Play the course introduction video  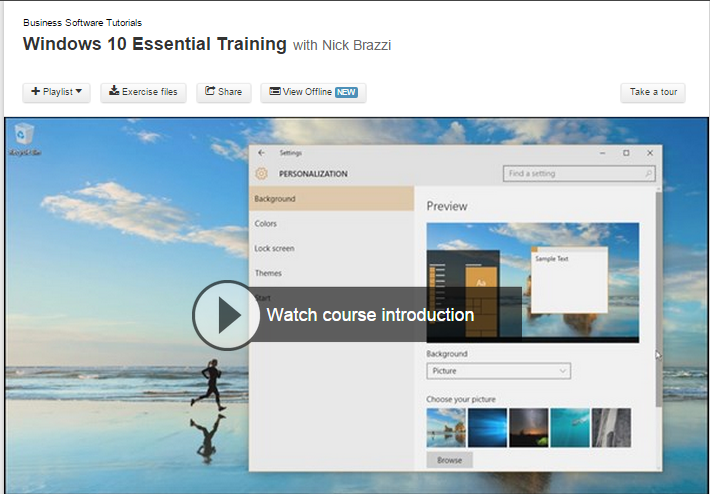226,315
